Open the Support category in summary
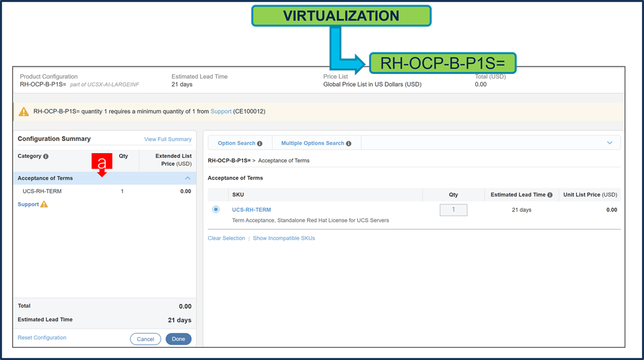This screenshot has height=360, width=644. pos(28,204)
